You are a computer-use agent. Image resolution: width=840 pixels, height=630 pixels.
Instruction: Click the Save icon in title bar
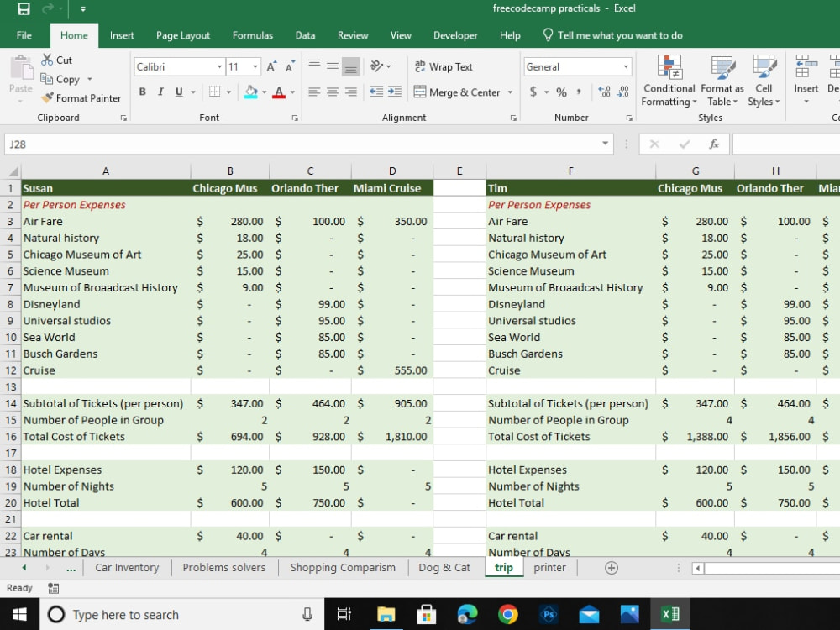(x=24, y=8)
